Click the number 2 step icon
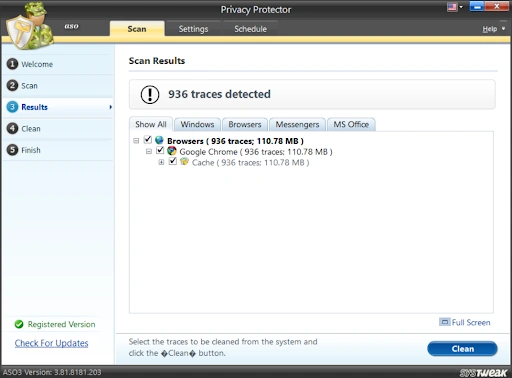Viewport: 512px width, 378px height. point(12,86)
